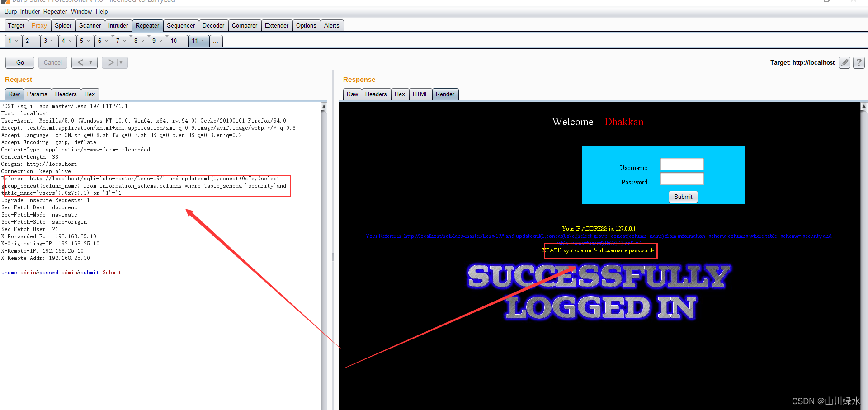Screen dimensions: 868x410
Task: Open the history back dropdown arrow
Action: pyautogui.click(x=91, y=62)
